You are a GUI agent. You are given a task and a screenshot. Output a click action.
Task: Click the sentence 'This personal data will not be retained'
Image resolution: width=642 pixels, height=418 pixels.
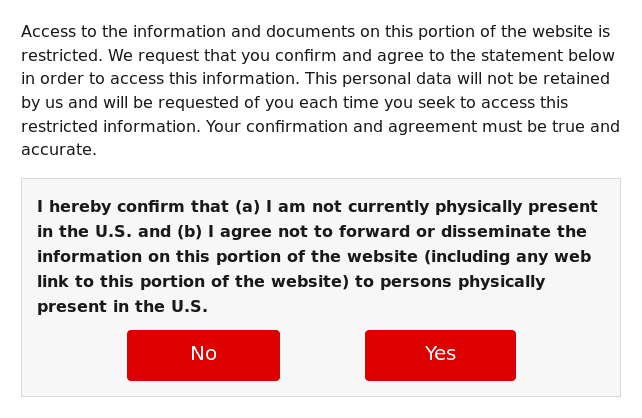point(457,79)
